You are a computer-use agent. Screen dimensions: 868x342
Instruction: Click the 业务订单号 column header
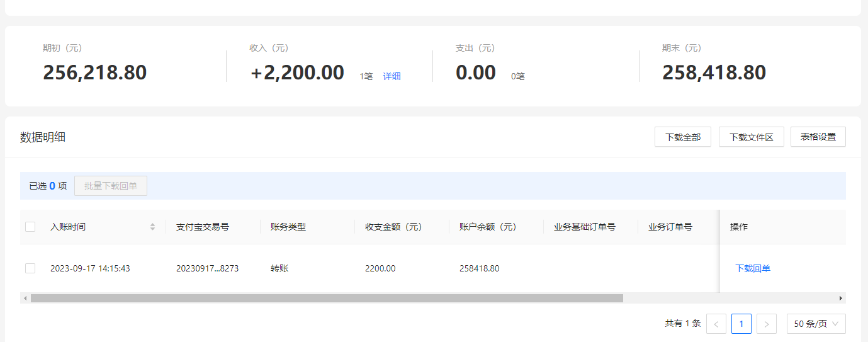click(x=670, y=227)
